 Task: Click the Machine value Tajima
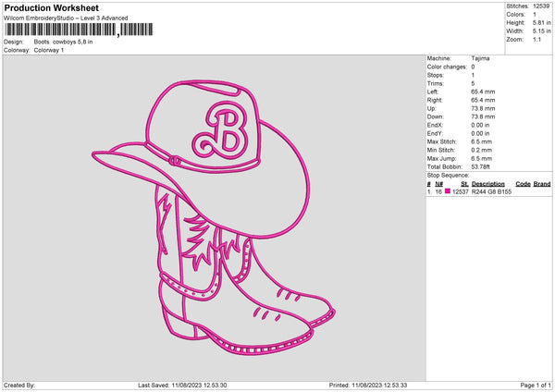(x=480, y=58)
